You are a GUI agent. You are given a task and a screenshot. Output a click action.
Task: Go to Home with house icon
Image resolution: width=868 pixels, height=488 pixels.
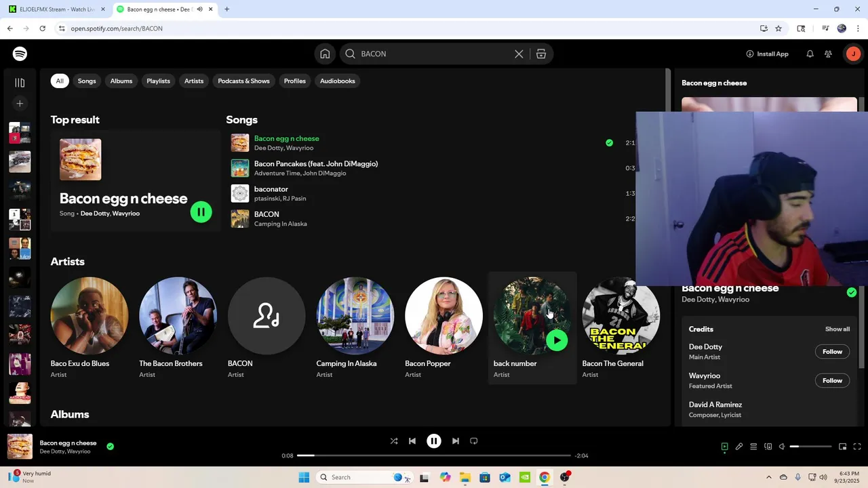[x=325, y=54]
